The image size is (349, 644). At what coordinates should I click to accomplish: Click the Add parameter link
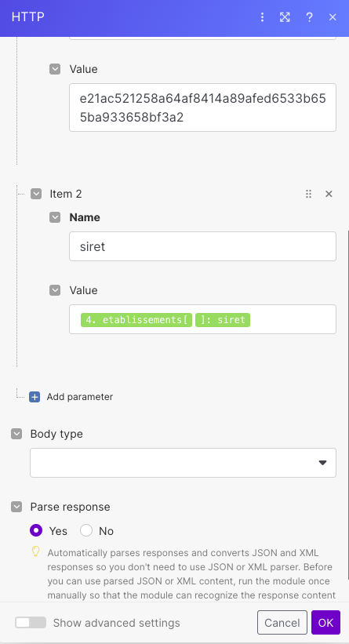(x=80, y=397)
